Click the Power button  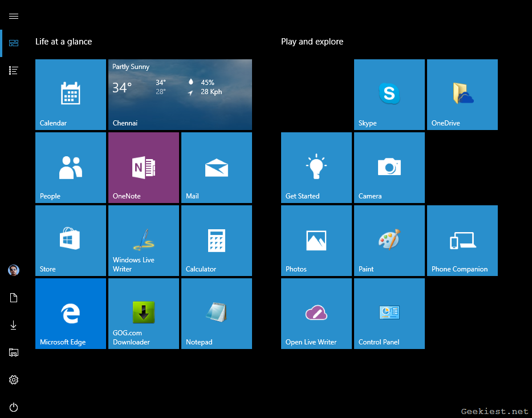[x=14, y=407]
